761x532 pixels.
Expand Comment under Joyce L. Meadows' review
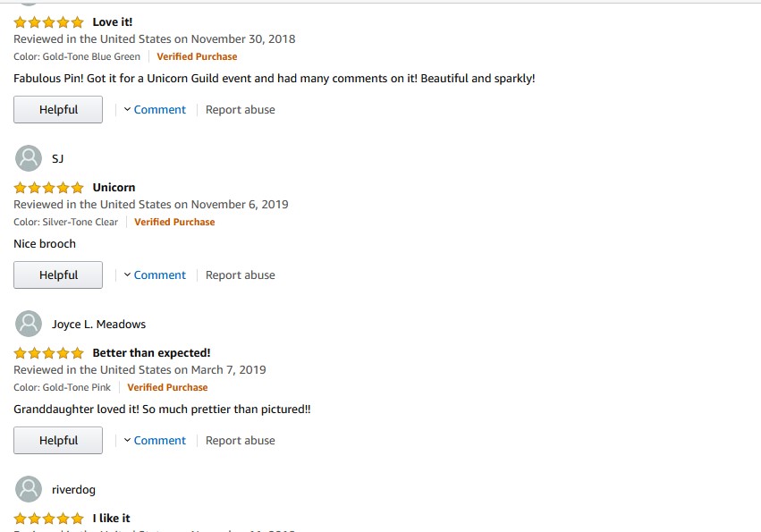tap(155, 441)
